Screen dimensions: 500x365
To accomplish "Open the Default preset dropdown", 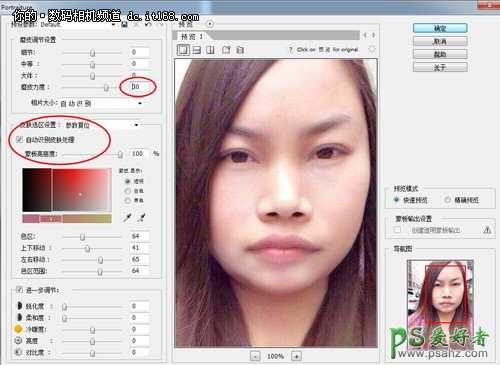I will [x=78, y=25].
